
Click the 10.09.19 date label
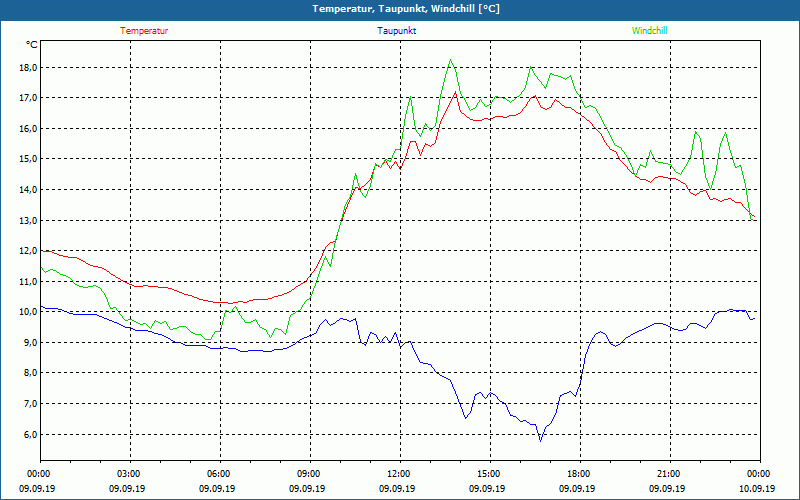(758, 489)
